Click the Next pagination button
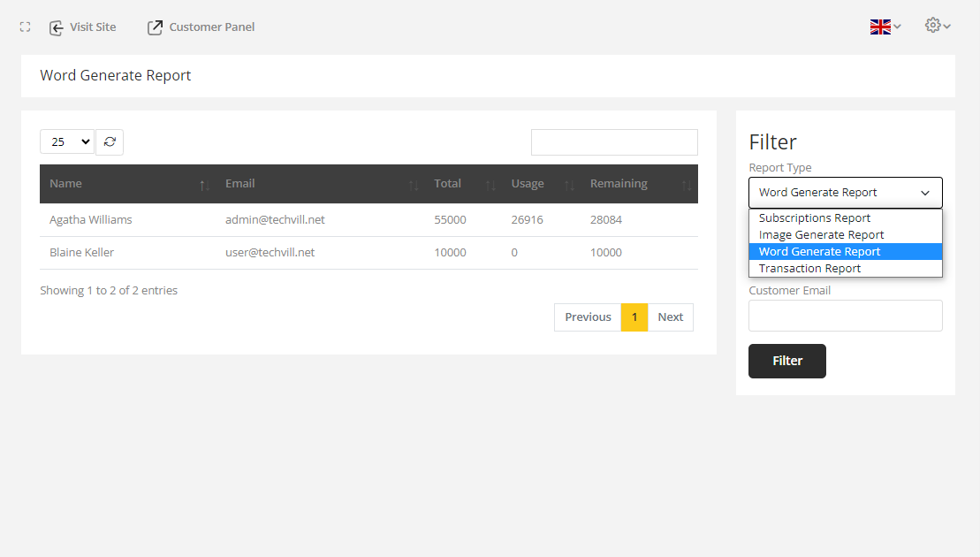Image resolution: width=980 pixels, height=557 pixels. point(670,317)
